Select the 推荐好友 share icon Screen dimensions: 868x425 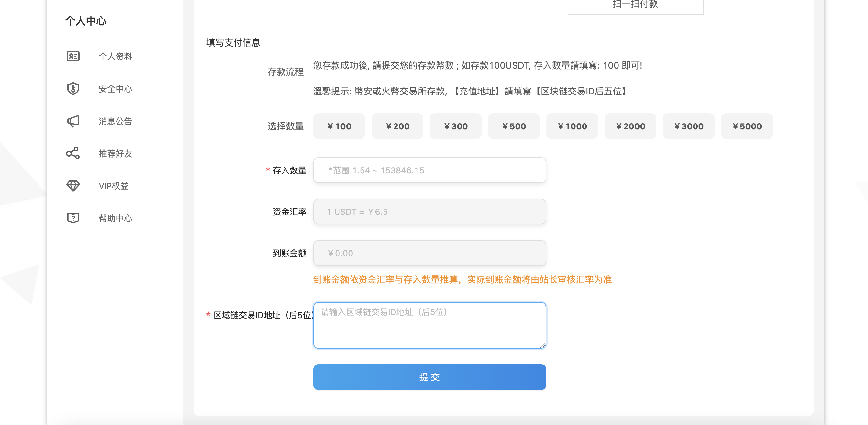[x=73, y=153]
